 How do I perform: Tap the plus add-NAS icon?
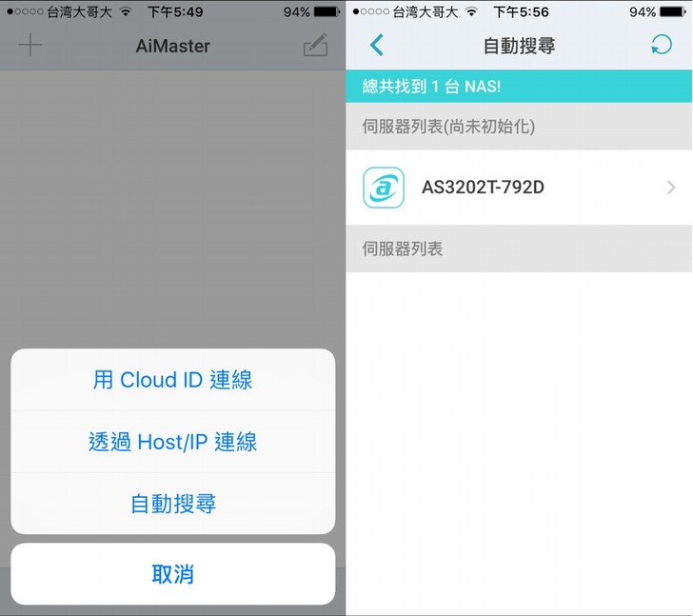[x=30, y=45]
